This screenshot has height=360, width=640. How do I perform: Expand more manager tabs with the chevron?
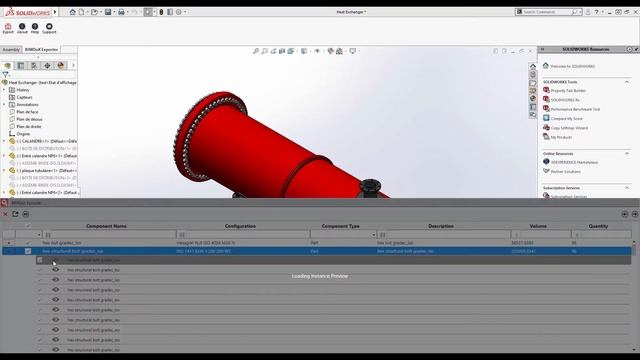pos(73,65)
